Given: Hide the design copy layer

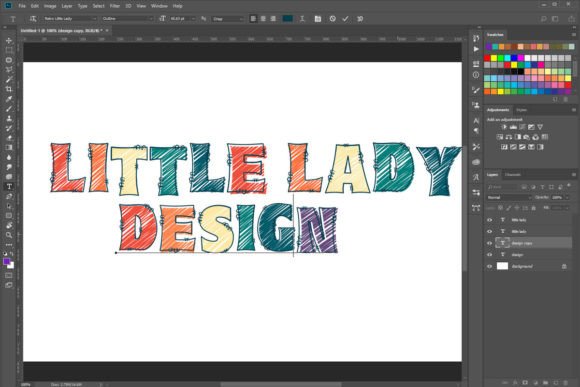Looking at the screenshot, I should [x=490, y=243].
